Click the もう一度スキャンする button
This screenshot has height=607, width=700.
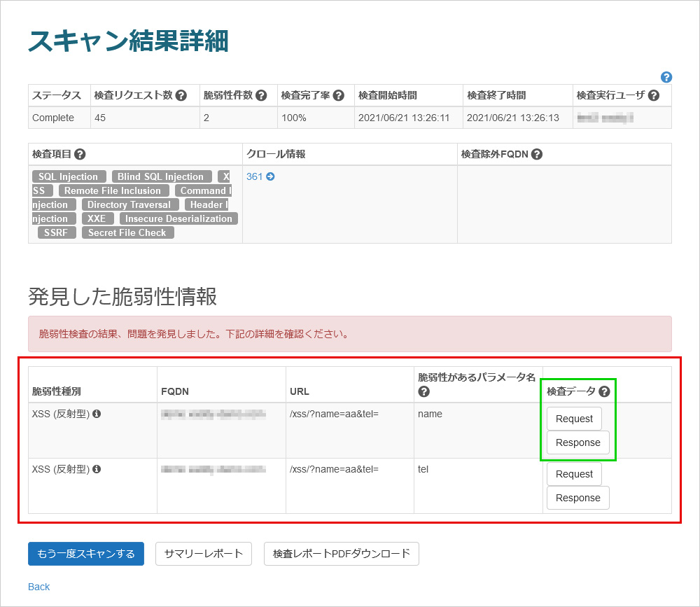(x=85, y=554)
